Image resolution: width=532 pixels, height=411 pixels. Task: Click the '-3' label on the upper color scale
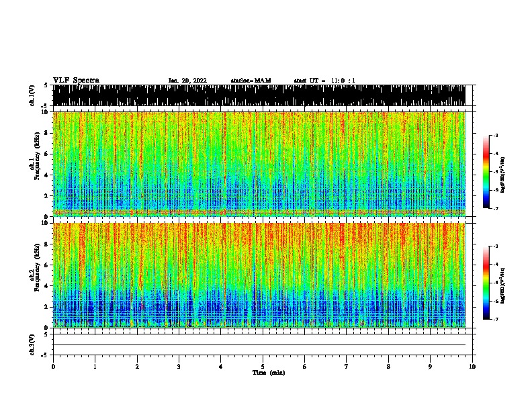[495, 135]
